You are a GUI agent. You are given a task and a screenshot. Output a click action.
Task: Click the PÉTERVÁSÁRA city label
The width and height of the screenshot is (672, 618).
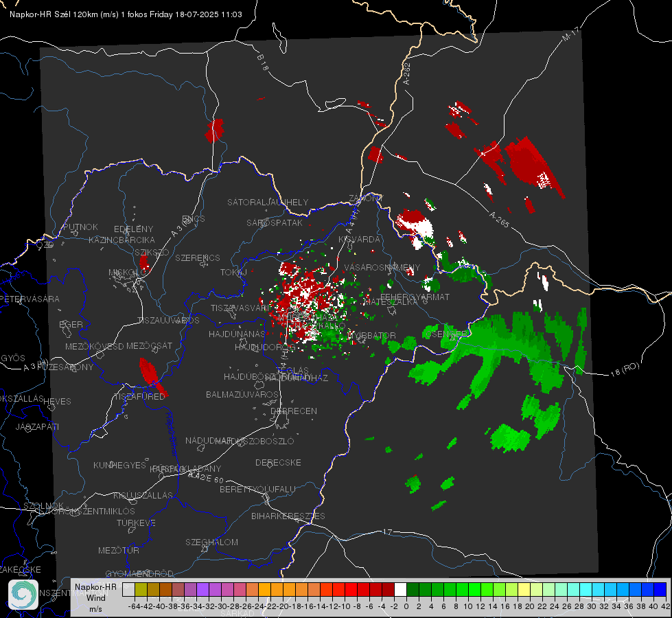(x=30, y=299)
